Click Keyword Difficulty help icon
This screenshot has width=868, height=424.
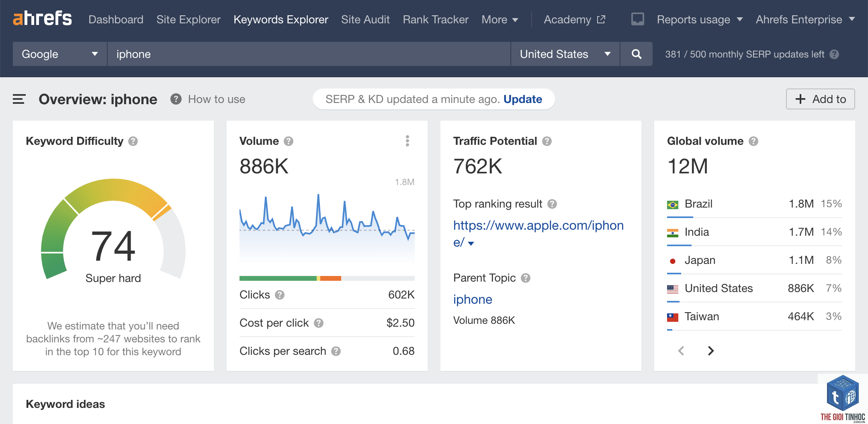(133, 141)
